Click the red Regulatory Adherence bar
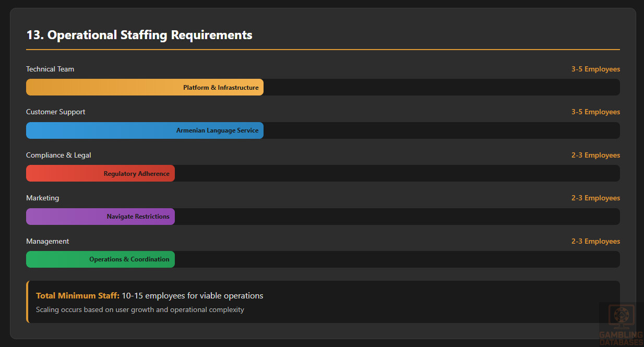The width and height of the screenshot is (644, 347). click(x=100, y=173)
